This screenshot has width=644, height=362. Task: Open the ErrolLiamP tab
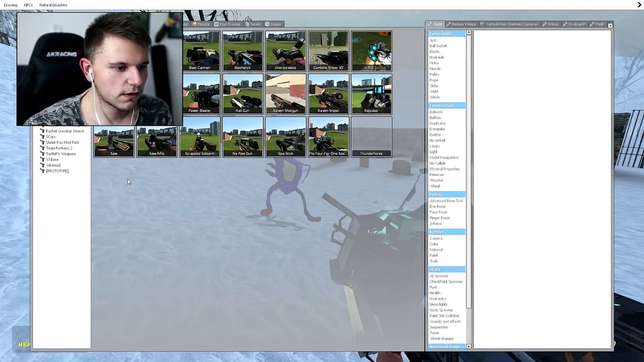pos(574,24)
